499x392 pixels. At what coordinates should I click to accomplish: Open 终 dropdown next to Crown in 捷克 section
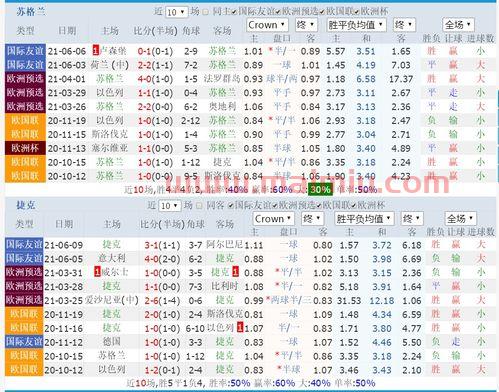312,219
